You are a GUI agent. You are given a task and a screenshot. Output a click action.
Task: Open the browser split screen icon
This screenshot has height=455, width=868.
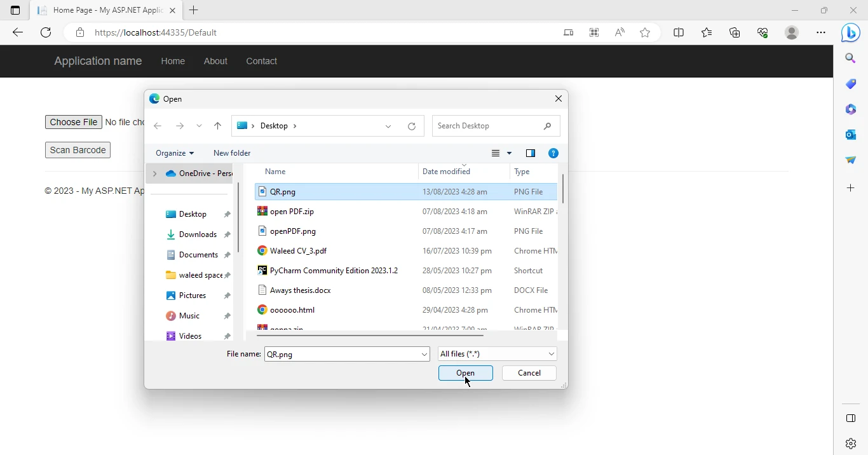[x=679, y=33]
